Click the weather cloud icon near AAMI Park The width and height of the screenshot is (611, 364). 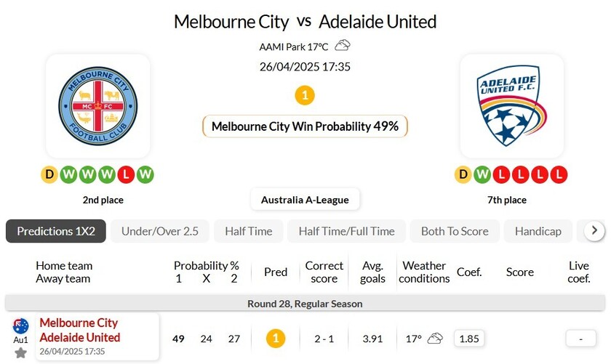tap(343, 46)
